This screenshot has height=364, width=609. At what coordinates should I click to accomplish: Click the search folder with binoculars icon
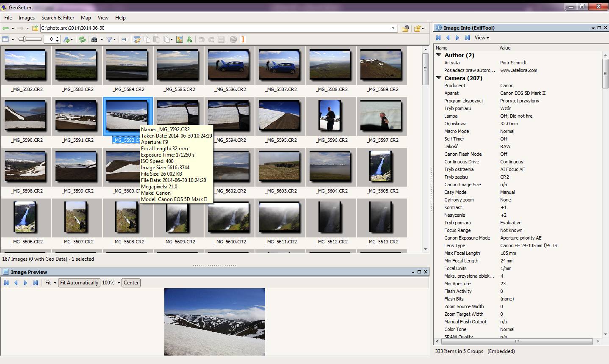coord(405,28)
